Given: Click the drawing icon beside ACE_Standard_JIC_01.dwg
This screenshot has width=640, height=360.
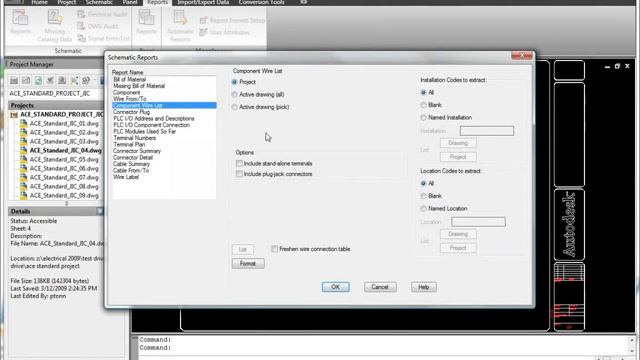Looking at the screenshot, I should pos(24,123).
